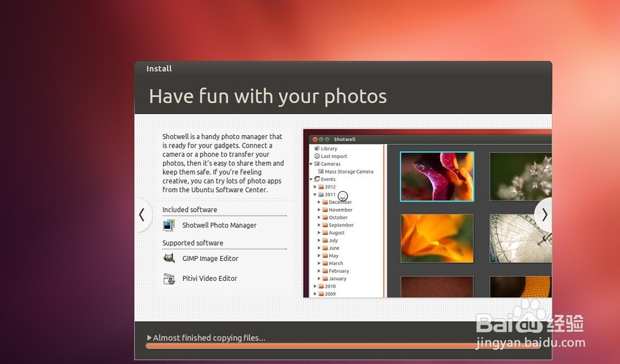Expand the Almost finished copying files details
Image resolution: width=620 pixels, height=364 pixels.
pyautogui.click(x=148, y=338)
